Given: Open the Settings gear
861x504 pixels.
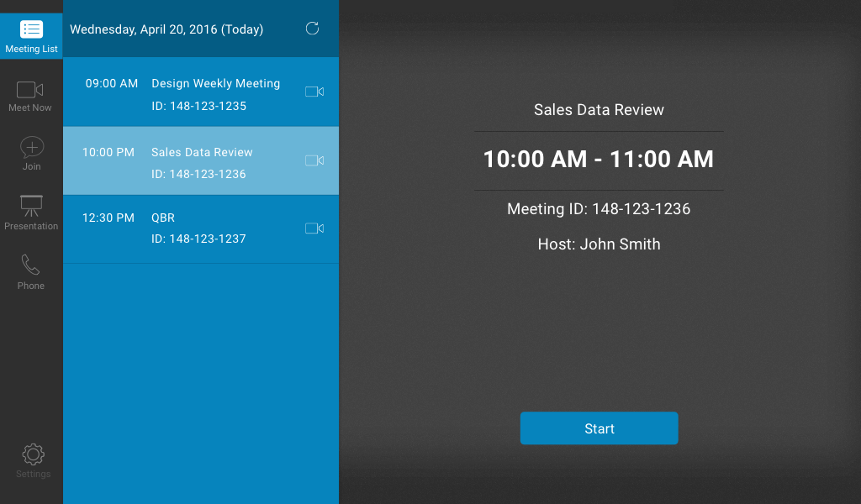Looking at the screenshot, I should [x=33, y=461].
